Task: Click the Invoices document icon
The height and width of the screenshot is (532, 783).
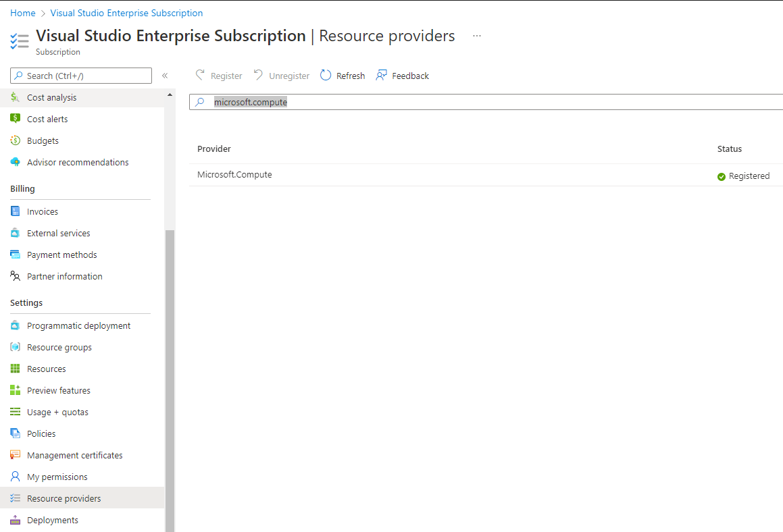Action: [15, 211]
